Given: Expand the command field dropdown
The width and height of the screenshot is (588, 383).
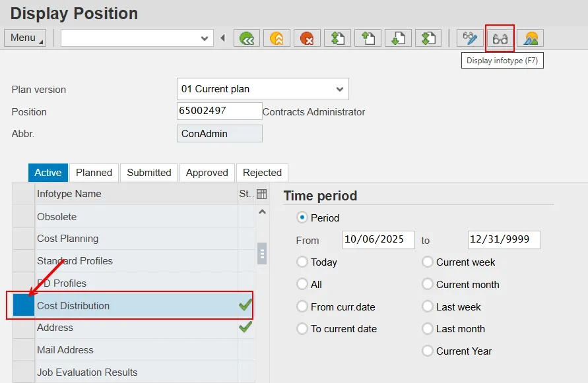Looking at the screenshot, I should [205, 38].
